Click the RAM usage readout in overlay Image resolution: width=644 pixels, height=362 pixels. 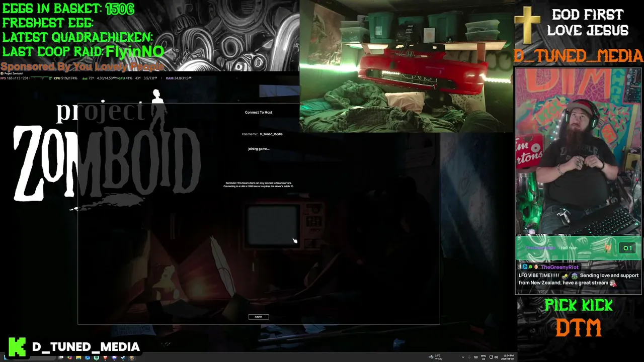[x=178, y=78]
